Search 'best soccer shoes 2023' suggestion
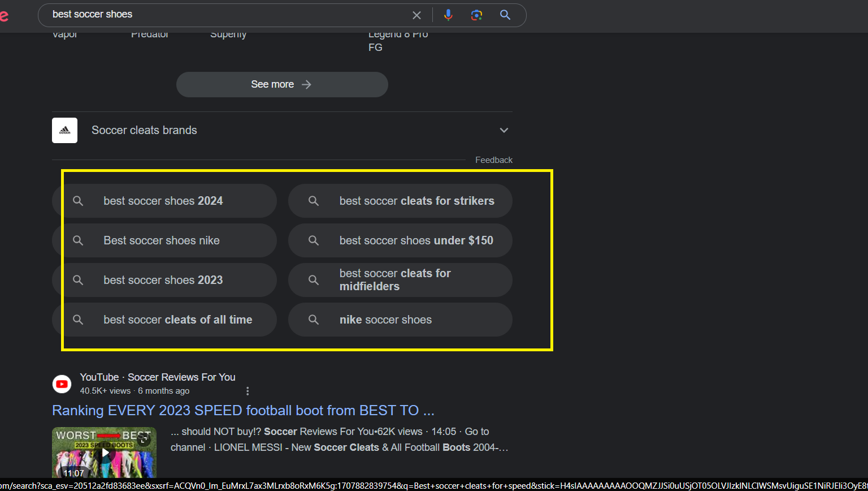The height and width of the screenshot is (491, 868). tap(164, 280)
